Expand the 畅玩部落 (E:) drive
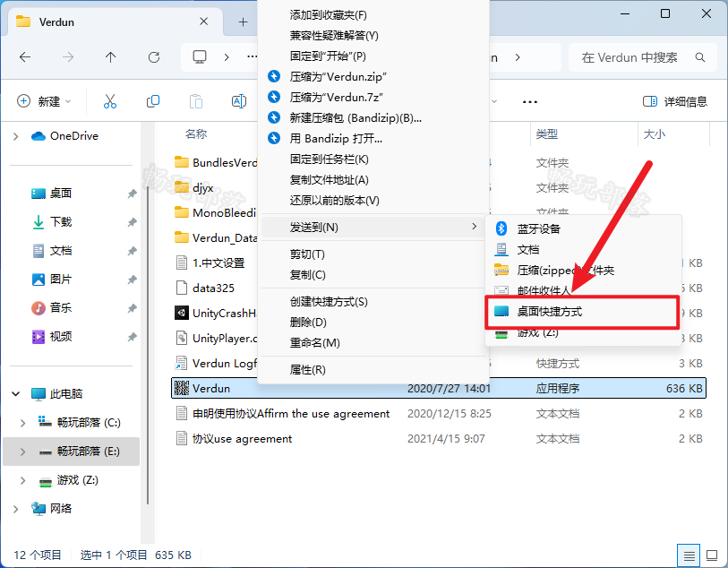The height and width of the screenshot is (568, 728). 22,452
